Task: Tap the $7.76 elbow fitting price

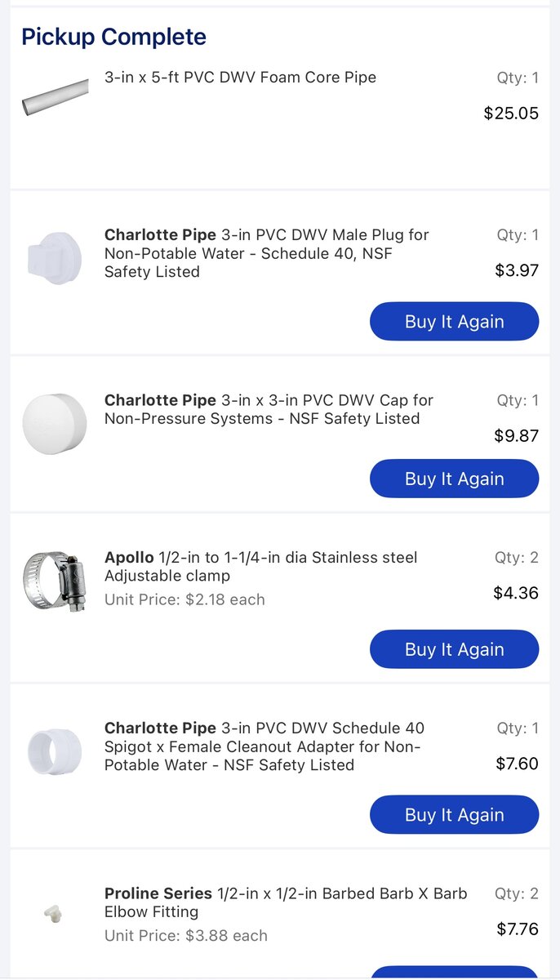Action: coord(518,929)
